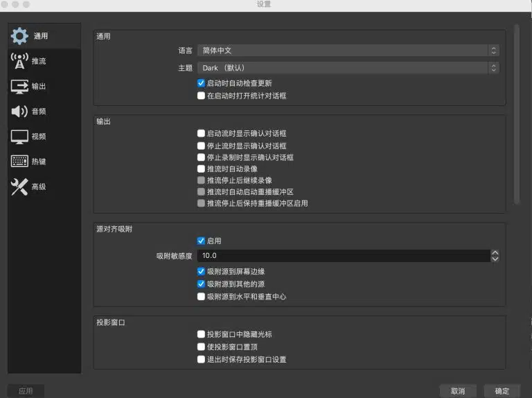The width and height of the screenshot is (532, 398).
Task: Click the 应用 button
Action: point(26,391)
